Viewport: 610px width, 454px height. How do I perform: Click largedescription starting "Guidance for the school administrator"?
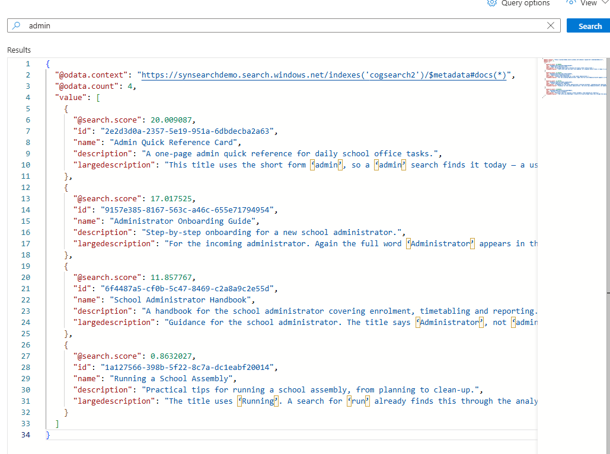click(x=305, y=323)
